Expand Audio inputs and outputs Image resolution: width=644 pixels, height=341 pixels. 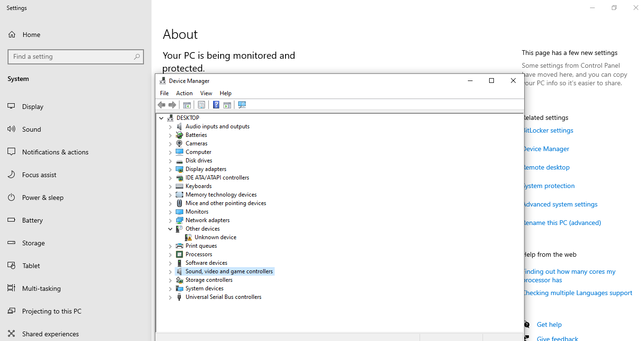(x=170, y=126)
